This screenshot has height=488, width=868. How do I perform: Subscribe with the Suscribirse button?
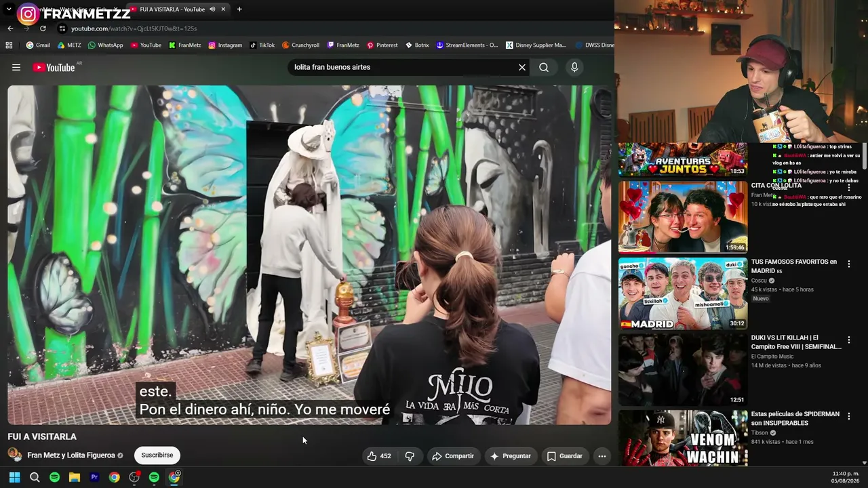[x=157, y=455]
